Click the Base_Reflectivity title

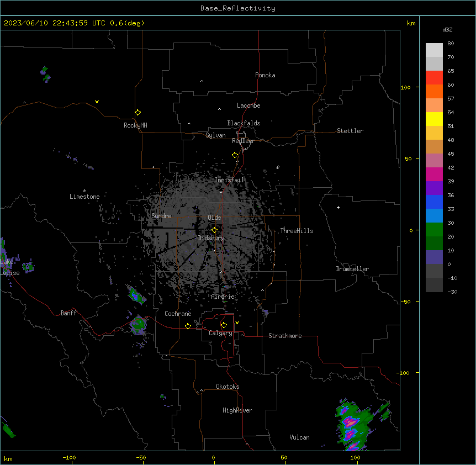238,8
